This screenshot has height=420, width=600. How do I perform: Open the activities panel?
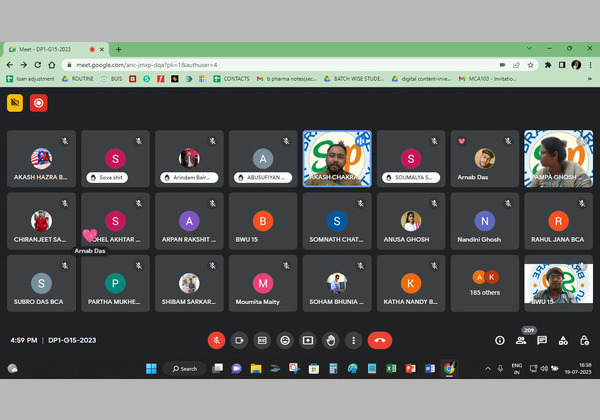[563, 340]
